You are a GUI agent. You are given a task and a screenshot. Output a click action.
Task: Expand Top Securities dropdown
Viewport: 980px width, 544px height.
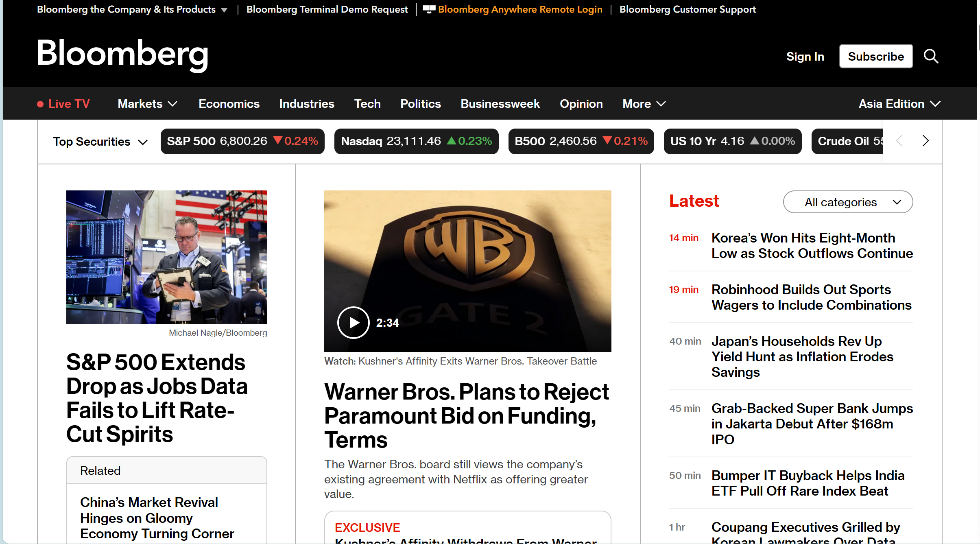pos(100,142)
